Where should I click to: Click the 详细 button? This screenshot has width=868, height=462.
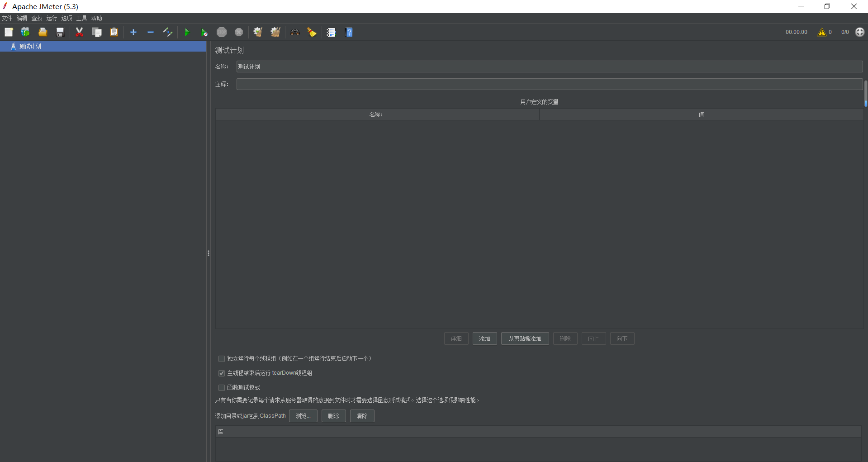[x=456, y=338]
